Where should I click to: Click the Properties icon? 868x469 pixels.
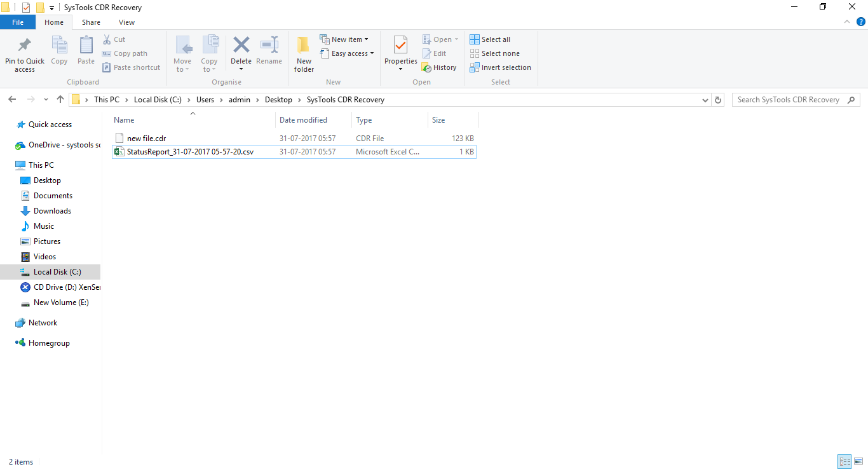400,45
